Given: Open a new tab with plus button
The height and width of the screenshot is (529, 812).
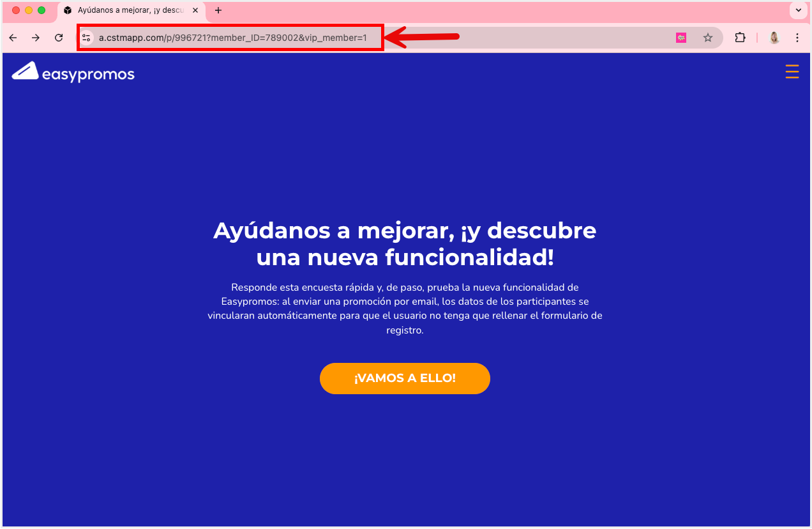Looking at the screenshot, I should click(218, 10).
